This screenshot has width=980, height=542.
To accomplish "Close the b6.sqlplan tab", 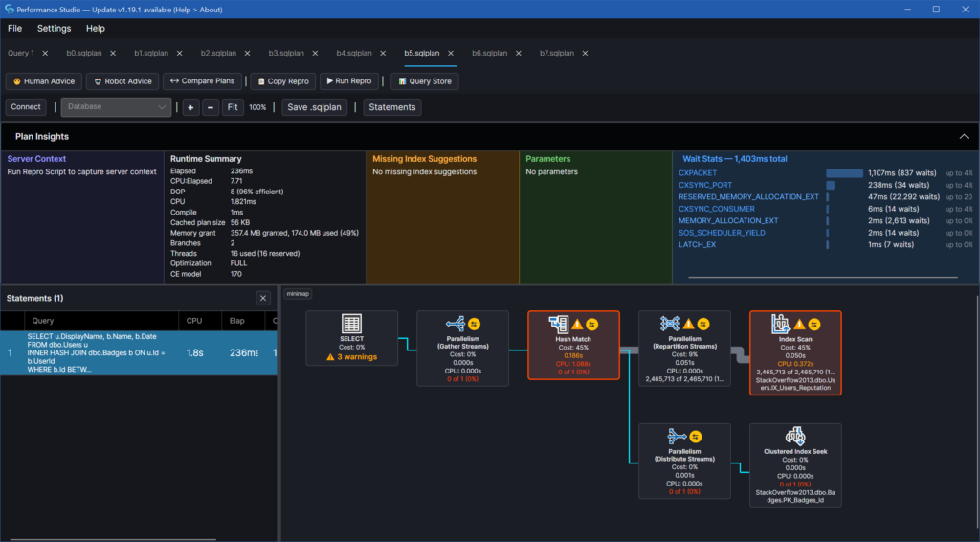I will pyautogui.click(x=518, y=53).
